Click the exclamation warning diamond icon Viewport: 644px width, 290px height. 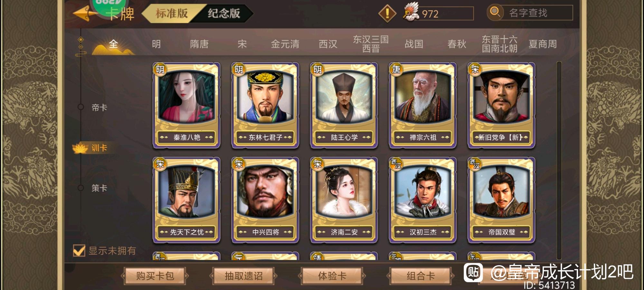pyautogui.click(x=387, y=14)
